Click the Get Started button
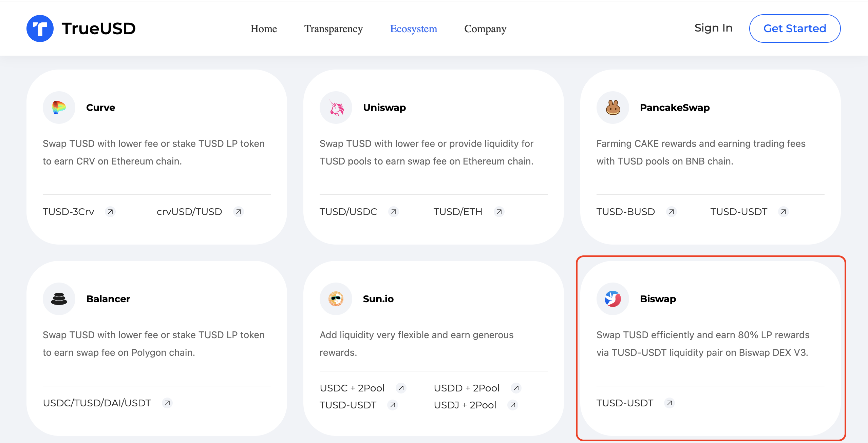 [x=795, y=28]
